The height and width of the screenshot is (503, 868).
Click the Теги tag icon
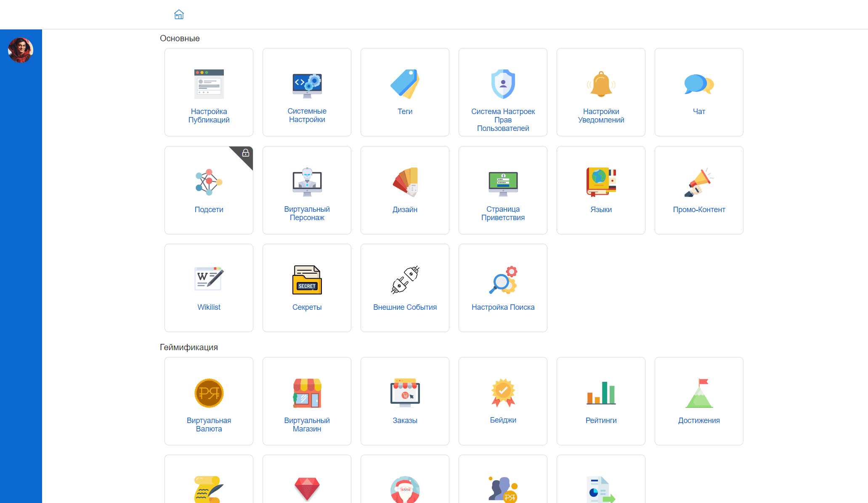tap(405, 84)
